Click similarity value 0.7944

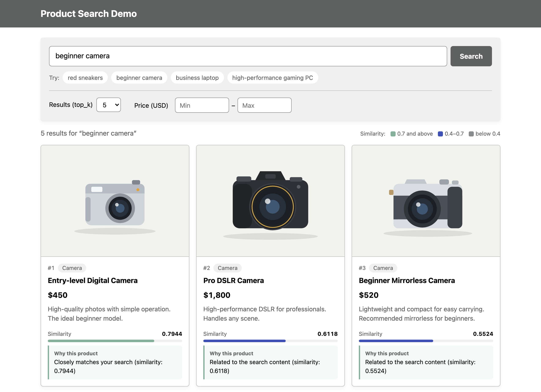(172, 334)
